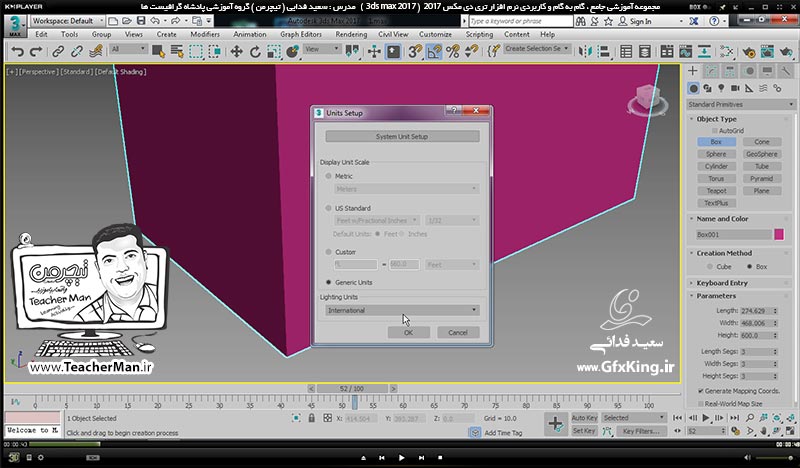Open the View reference coordinate dropdown
This screenshot has width=800, height=468.
(322, 49)
